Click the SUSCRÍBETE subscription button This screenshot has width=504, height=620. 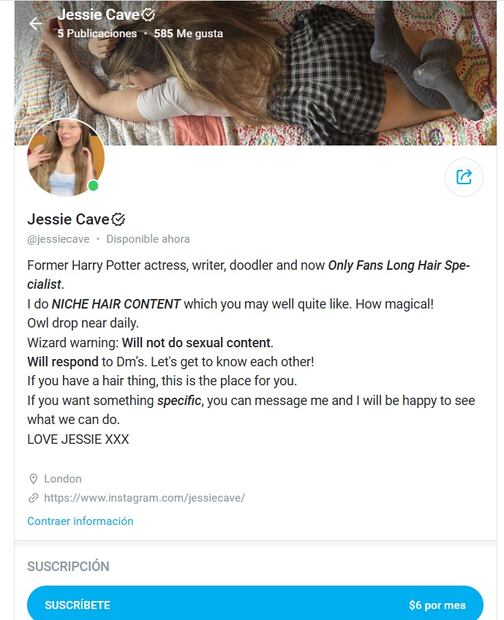click(x=255, y=603)
